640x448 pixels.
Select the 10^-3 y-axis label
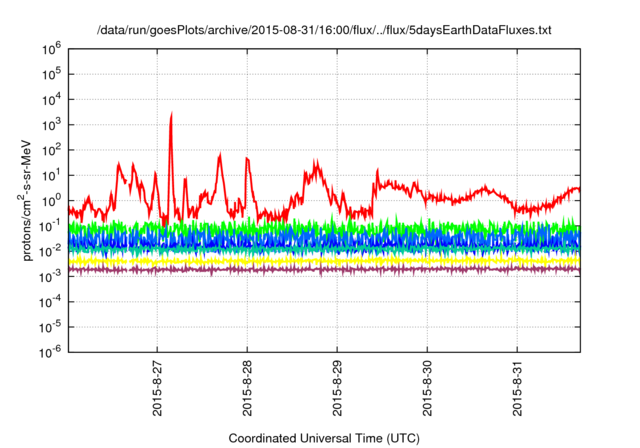(50, 277)
